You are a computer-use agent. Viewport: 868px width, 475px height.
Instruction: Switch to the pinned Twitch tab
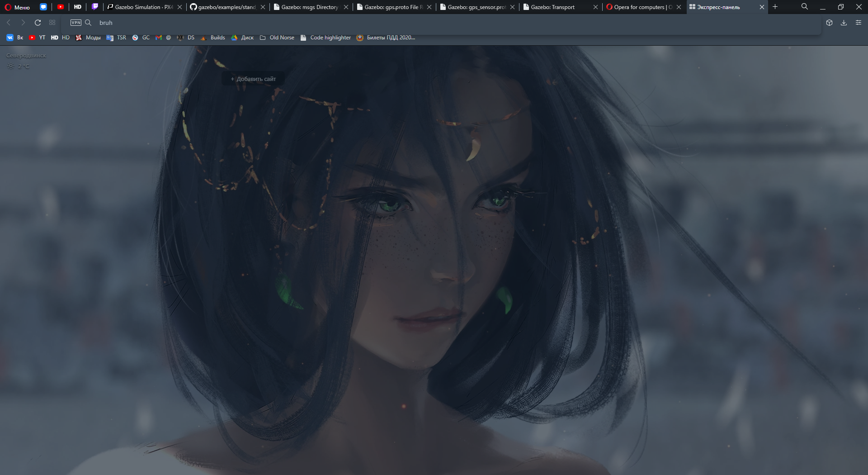pos(95,7)
